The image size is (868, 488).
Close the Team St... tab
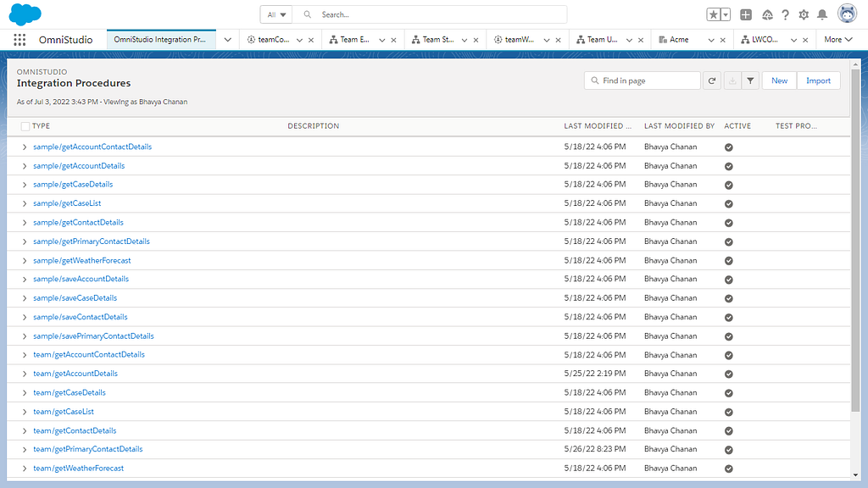476,40
